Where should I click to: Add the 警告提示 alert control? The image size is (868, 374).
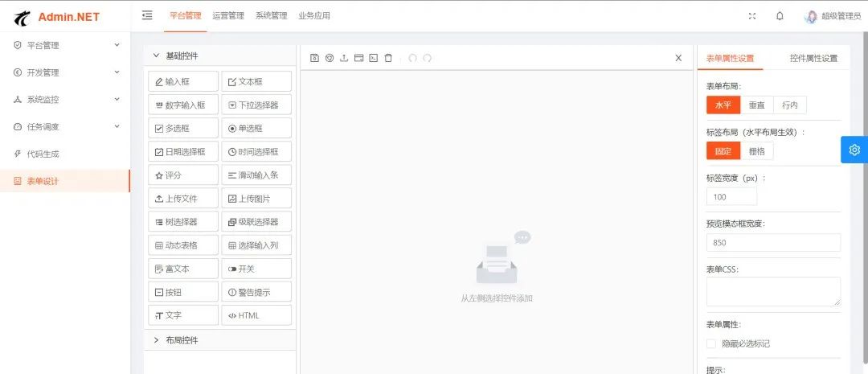pos(256,292)
